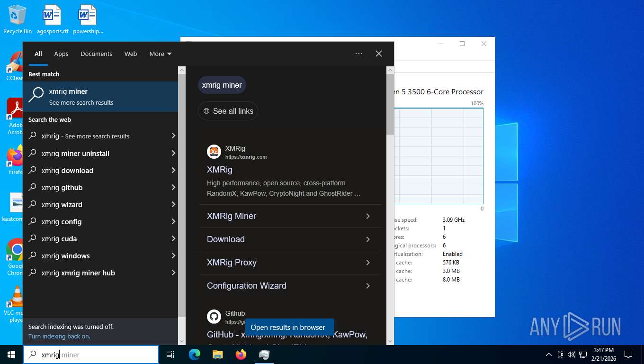Open the Download sublink
Viewport: 644px width, 364px height.
(x=289, y=239)
